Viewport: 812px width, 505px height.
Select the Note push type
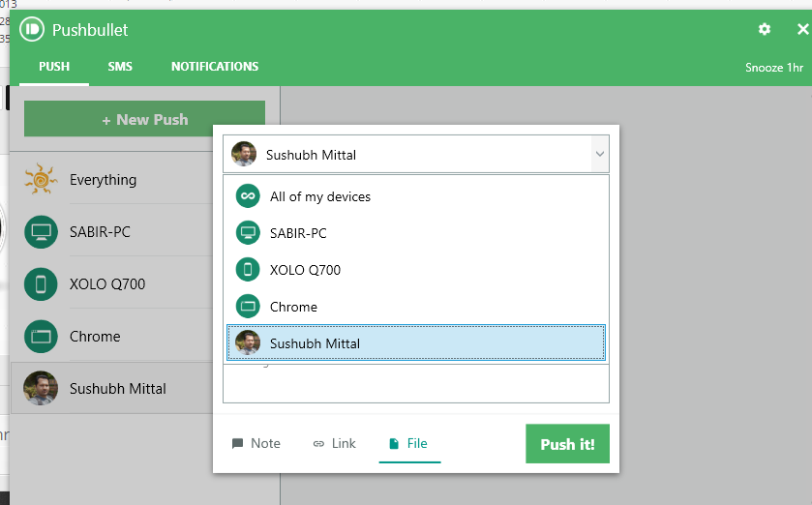point(256,443)
